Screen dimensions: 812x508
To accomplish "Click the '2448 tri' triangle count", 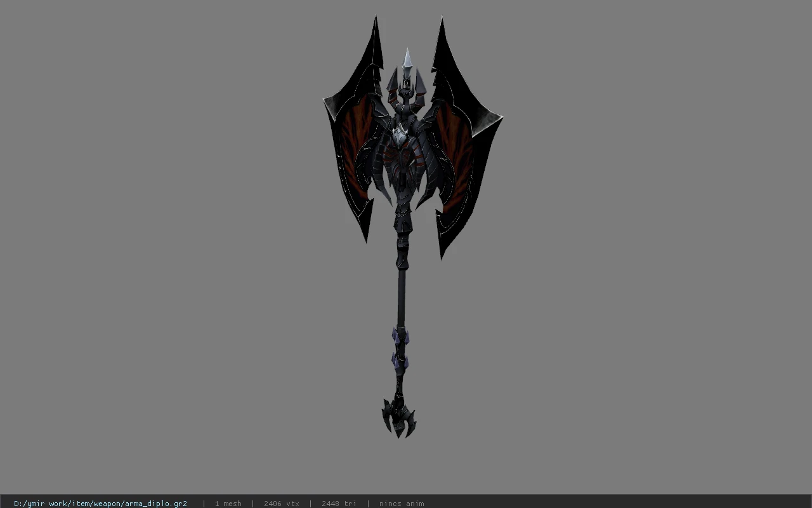I will click(339, 504).
